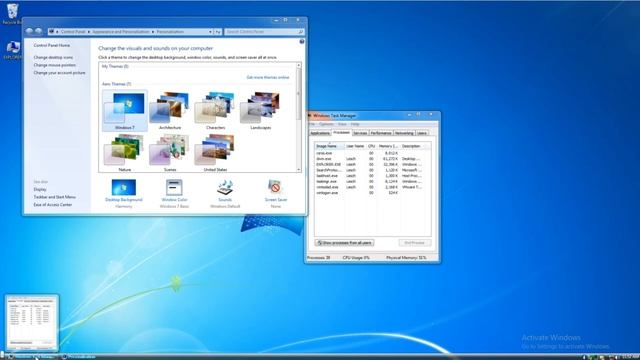Image resolution: width=640 pixels, height=360 pixels.
Task: Open Ease of Access Center link
Action: click(x=53, y=204)
